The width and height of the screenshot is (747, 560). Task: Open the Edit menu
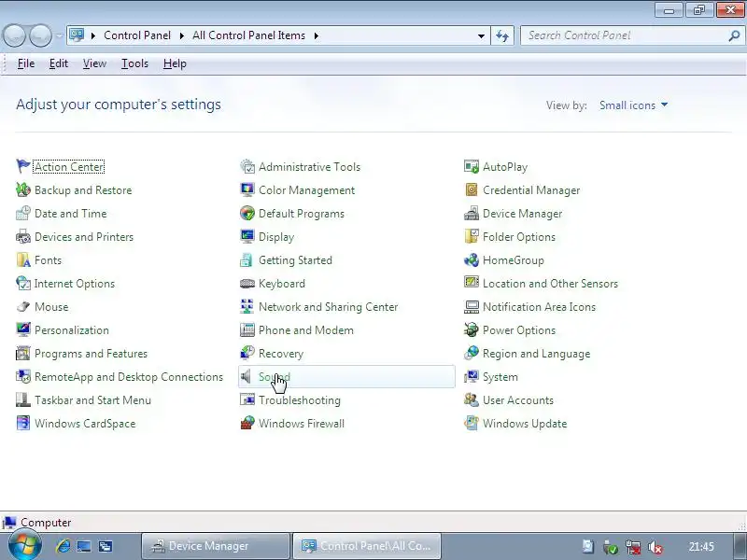click(59, 63)
